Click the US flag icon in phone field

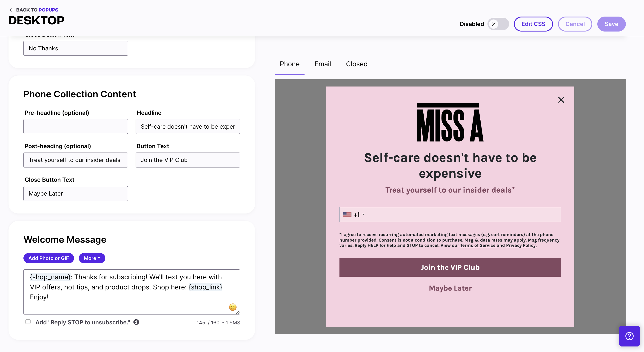347,214
